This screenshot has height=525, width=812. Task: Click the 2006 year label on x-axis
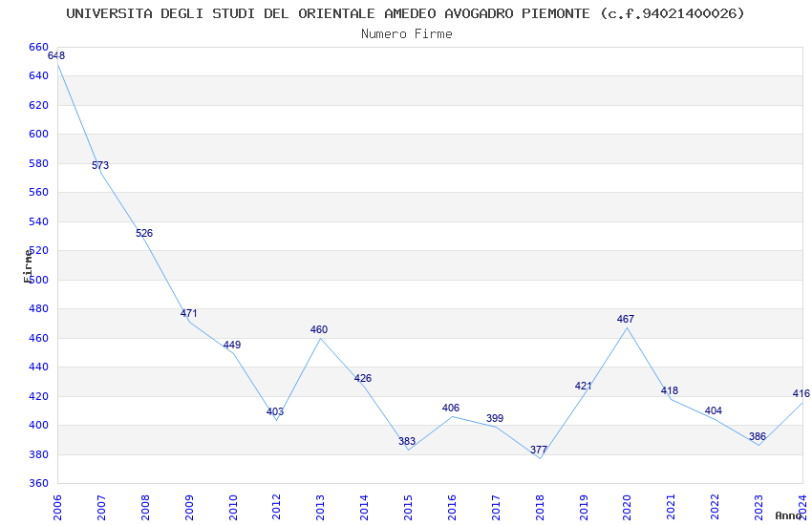tap(57, 507)
